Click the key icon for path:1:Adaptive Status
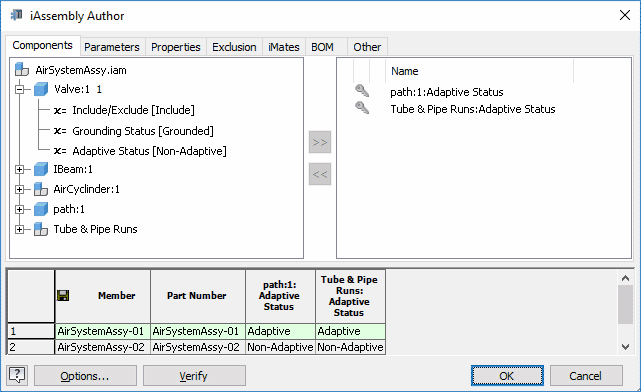The width and height of the screenshot is (641, 392). [362, 91]
